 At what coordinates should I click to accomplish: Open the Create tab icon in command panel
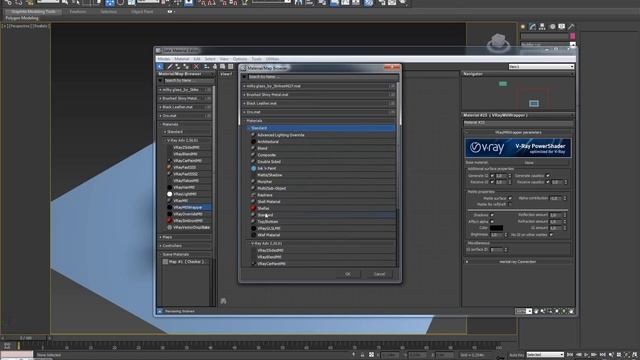523,27
